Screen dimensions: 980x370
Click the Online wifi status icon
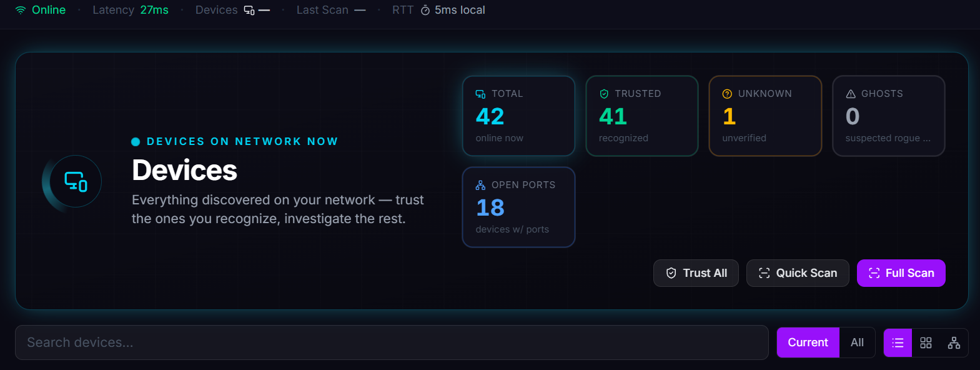click(21, 10)
